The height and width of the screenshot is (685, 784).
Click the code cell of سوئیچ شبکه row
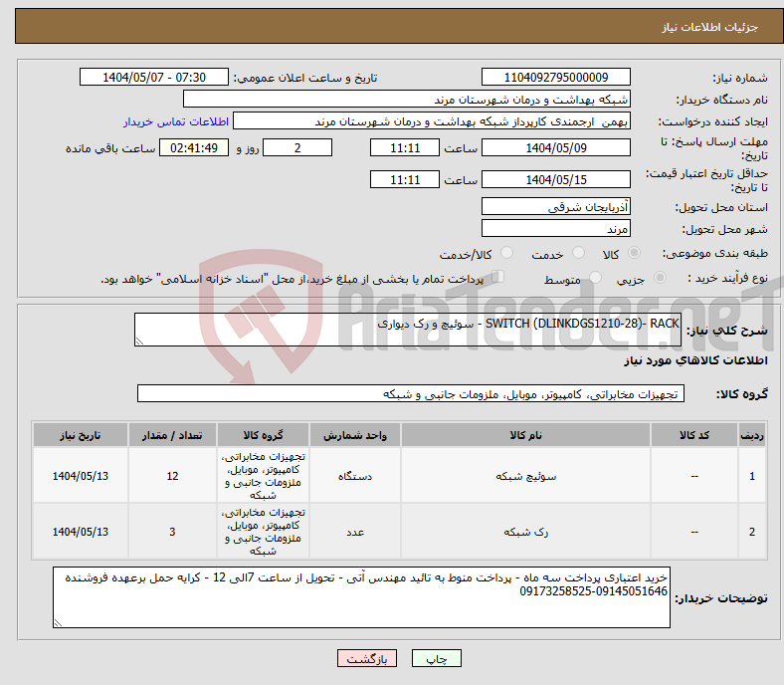coord(694,476)
